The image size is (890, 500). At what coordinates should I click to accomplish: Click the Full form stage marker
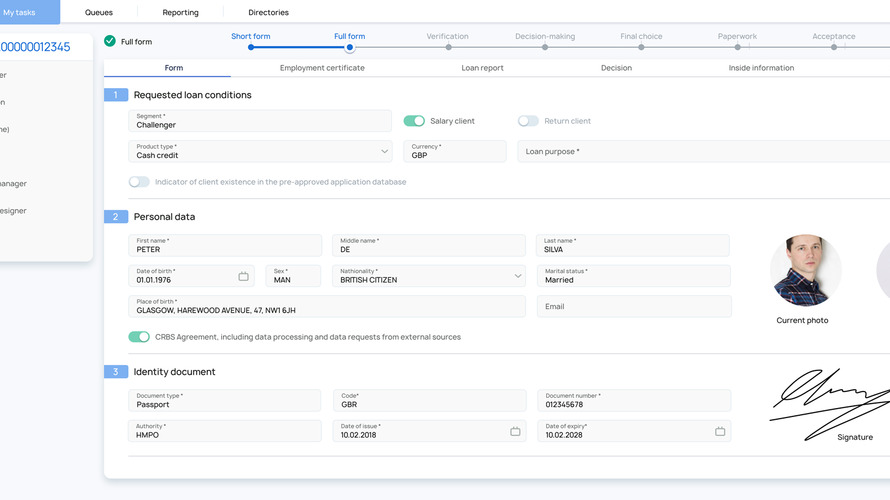click(350, 47)
